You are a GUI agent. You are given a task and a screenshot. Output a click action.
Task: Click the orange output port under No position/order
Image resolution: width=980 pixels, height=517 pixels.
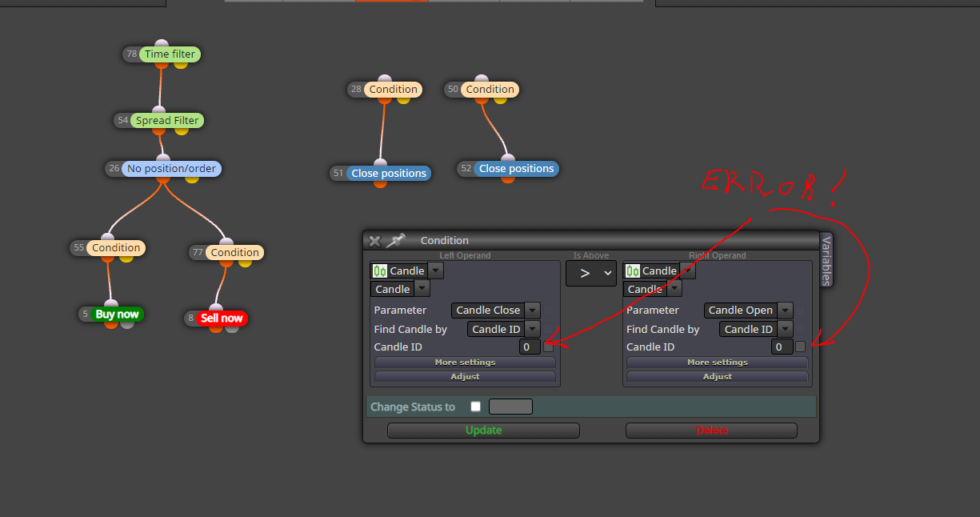(x=163, y=178)
